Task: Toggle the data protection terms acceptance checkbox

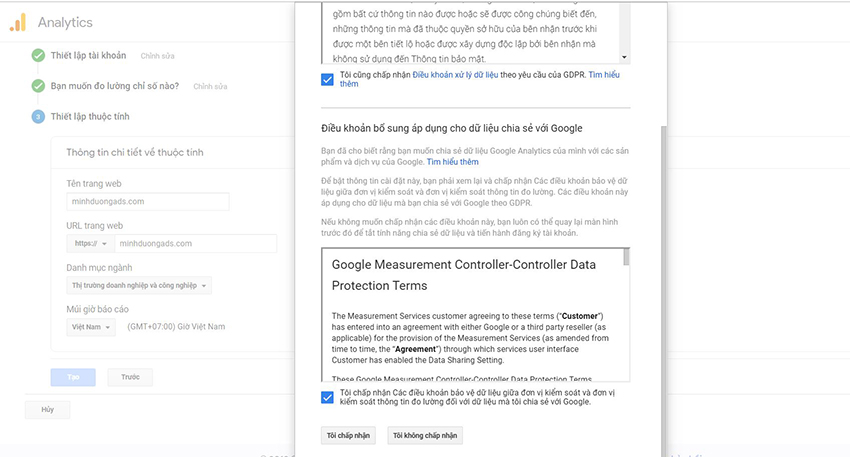Action: tap(327, 397)
